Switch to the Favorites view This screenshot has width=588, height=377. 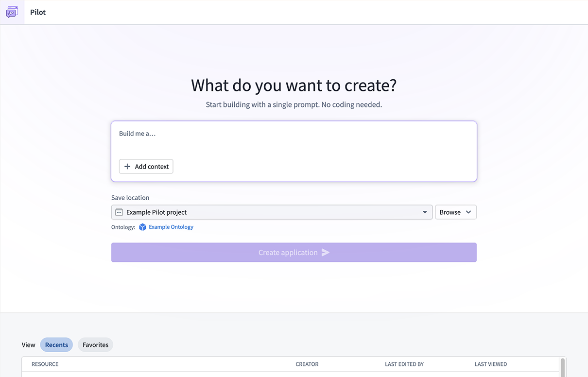pyautogui.click(x=95, y=344)
